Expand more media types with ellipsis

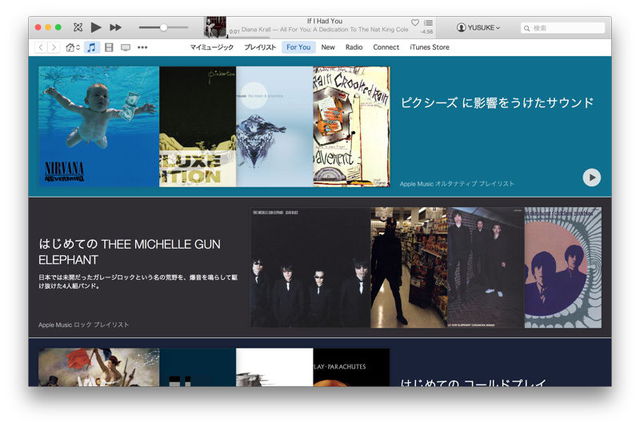tap(142, 47)
